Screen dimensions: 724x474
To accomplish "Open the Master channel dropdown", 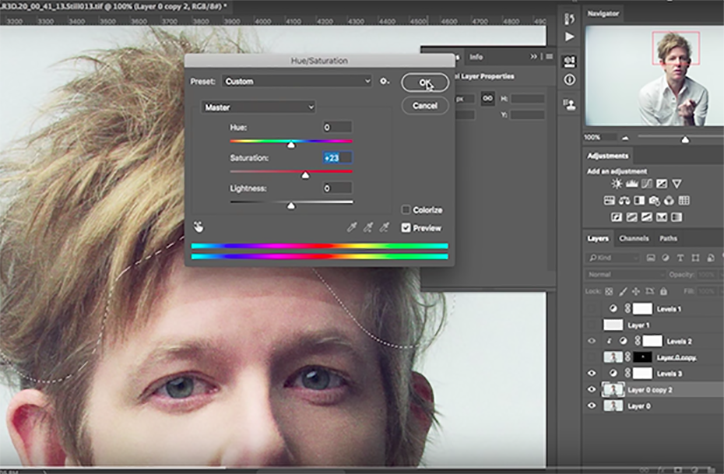I will coord(258,107).
